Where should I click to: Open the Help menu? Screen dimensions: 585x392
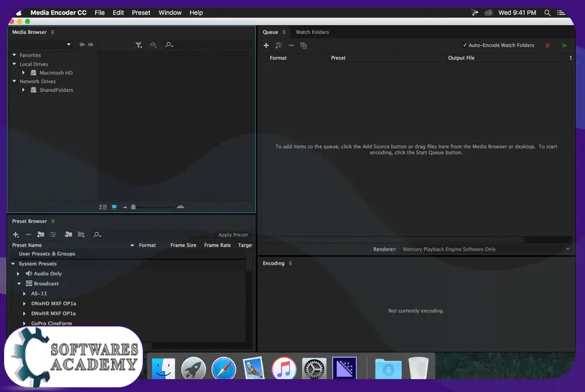pyautogui.click(x=196, y=13)
